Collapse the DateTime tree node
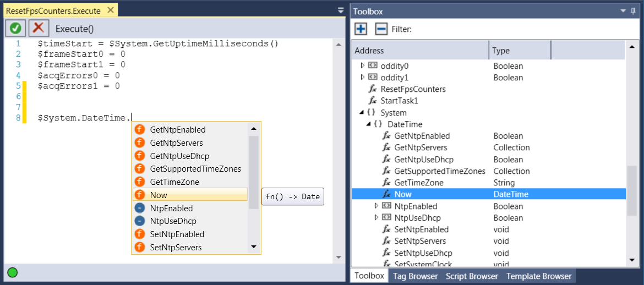The width and height of the screenshot is (644, 285). 369,124
